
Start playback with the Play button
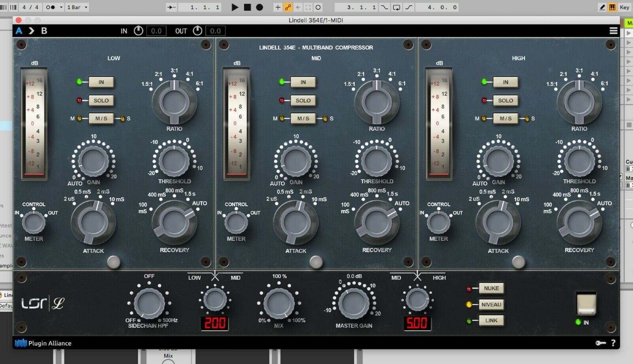point(235,7)
